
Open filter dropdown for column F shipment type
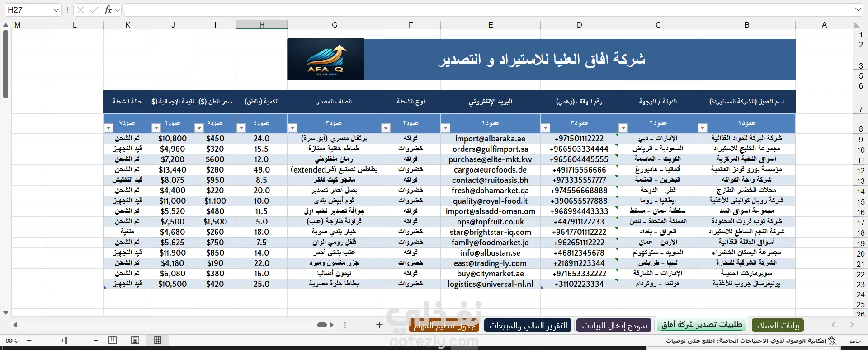coord(386,128)
